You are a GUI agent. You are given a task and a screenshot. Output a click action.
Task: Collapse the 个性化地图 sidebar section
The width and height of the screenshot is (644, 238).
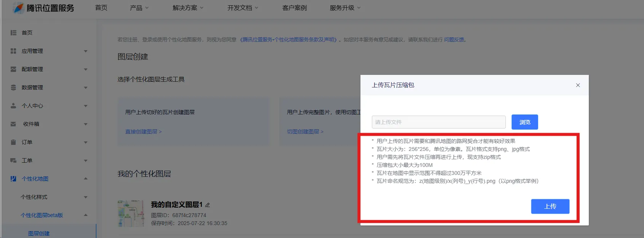click(x=86, y=179)
